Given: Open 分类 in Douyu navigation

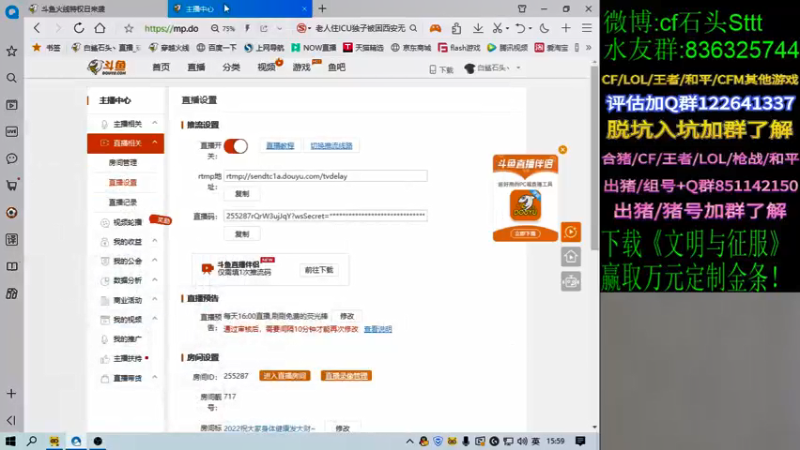Looking at the screenshot, I should 231,67.
